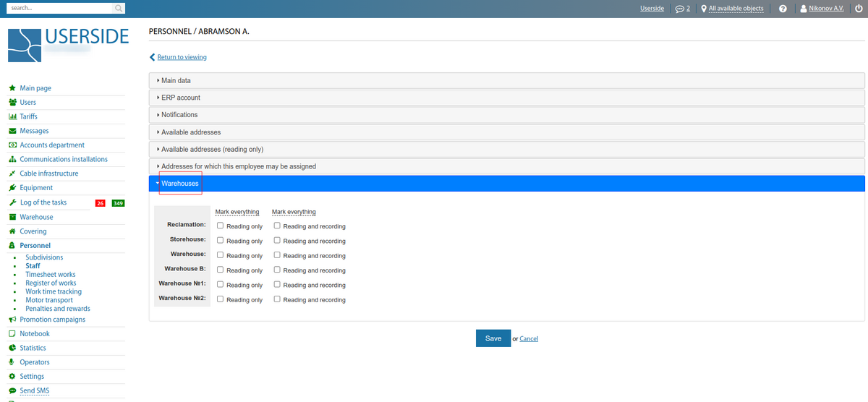Enable Reading only for Reclamation
The image size is (868, 402).
[x=221, y=226]
